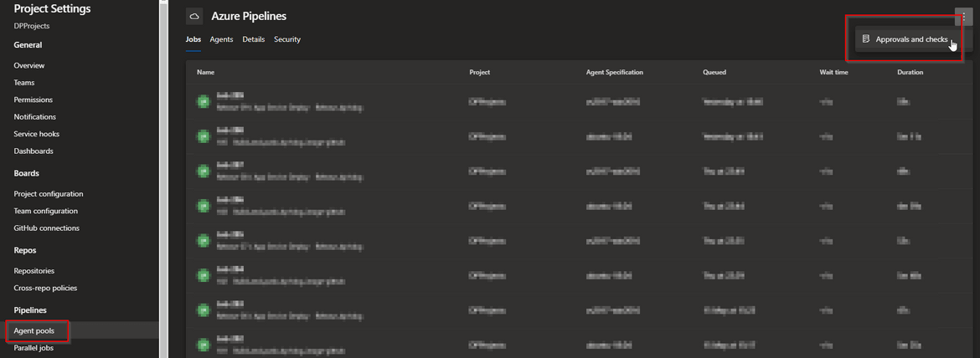This screenshot has width=980, height=358.
Task: Open the Security tab
Action: click(x=286, y=39)
